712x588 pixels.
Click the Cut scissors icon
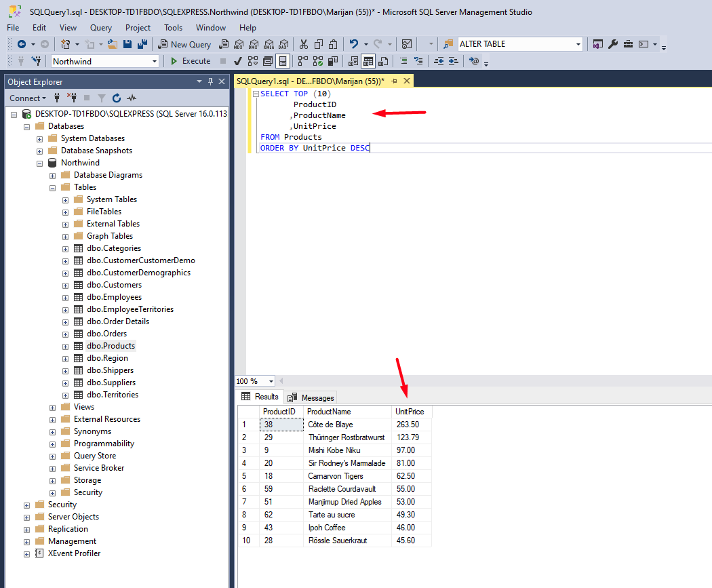click(x=304, y=44)
